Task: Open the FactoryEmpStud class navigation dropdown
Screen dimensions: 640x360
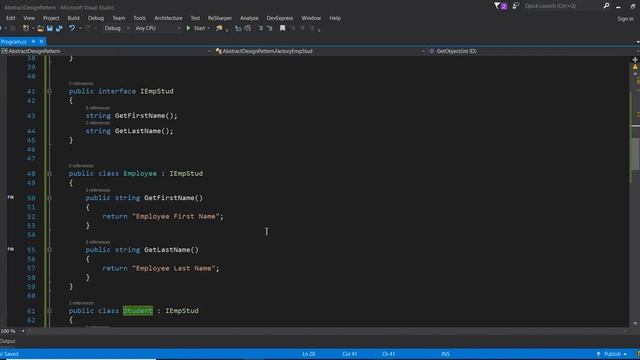Action: [320, 51]
